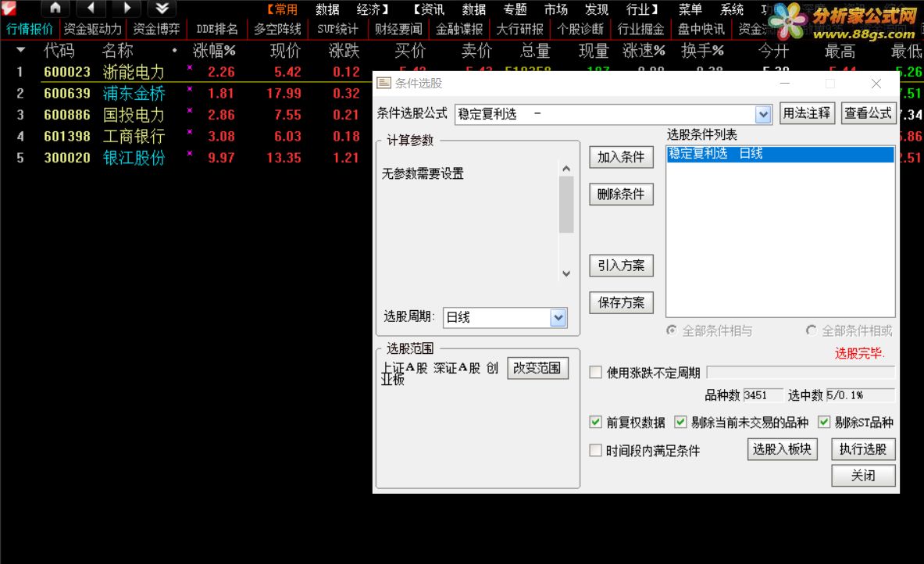Uncheck 前复权数据 checkbox
This screenshot has width=924, height=564.
click(x=596, y=422)
